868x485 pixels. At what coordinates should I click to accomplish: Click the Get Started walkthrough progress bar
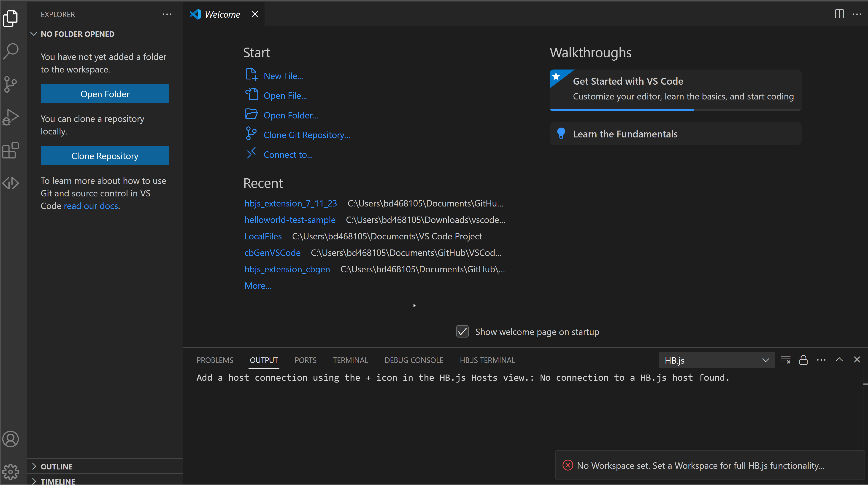coord(622,110)
